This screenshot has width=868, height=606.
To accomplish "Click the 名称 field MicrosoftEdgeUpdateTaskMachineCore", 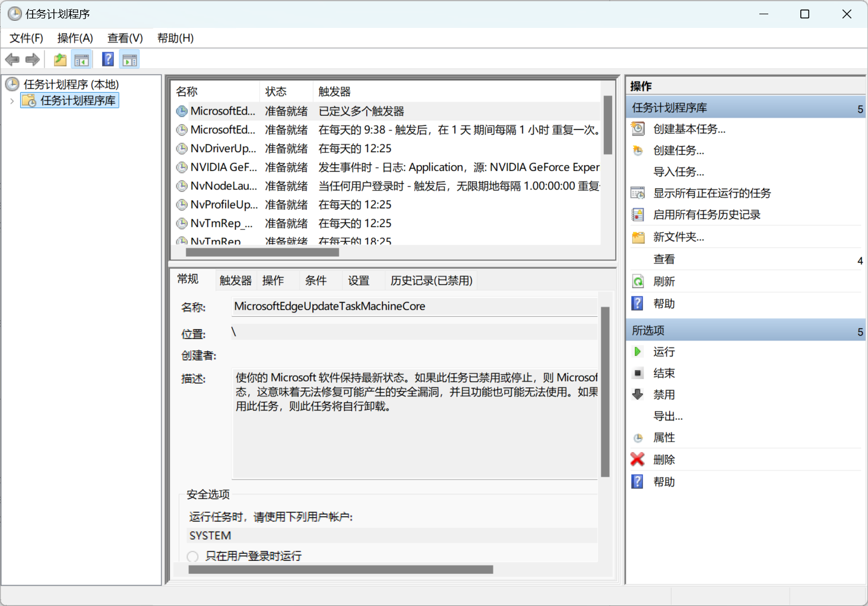I will tap(414, 307).
